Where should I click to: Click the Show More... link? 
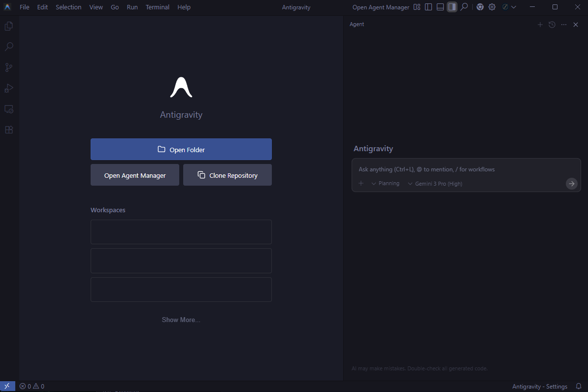[181, 320]
